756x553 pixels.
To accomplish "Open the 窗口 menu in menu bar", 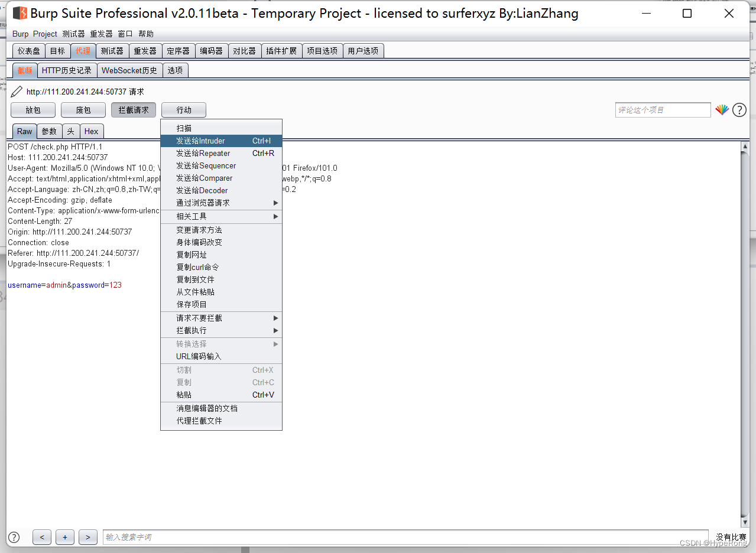I will [x=125, y=34].
